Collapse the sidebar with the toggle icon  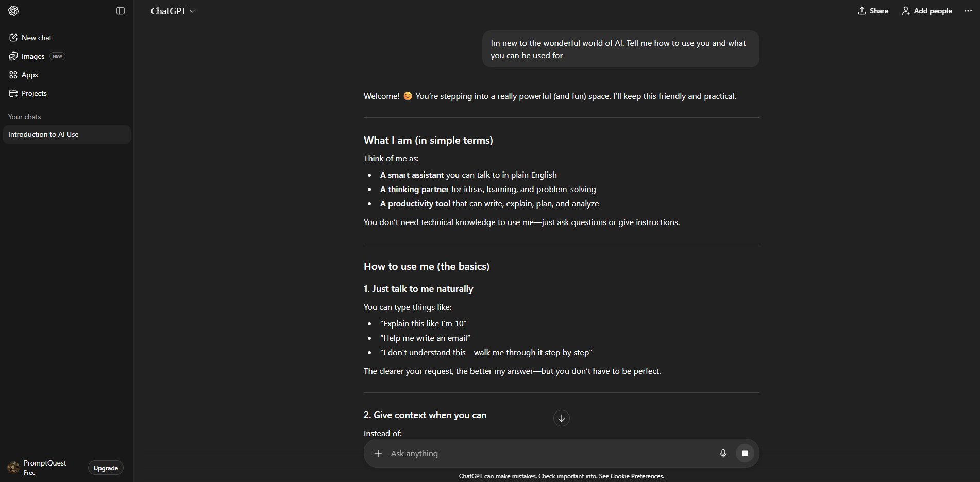(x=121, y=11)
